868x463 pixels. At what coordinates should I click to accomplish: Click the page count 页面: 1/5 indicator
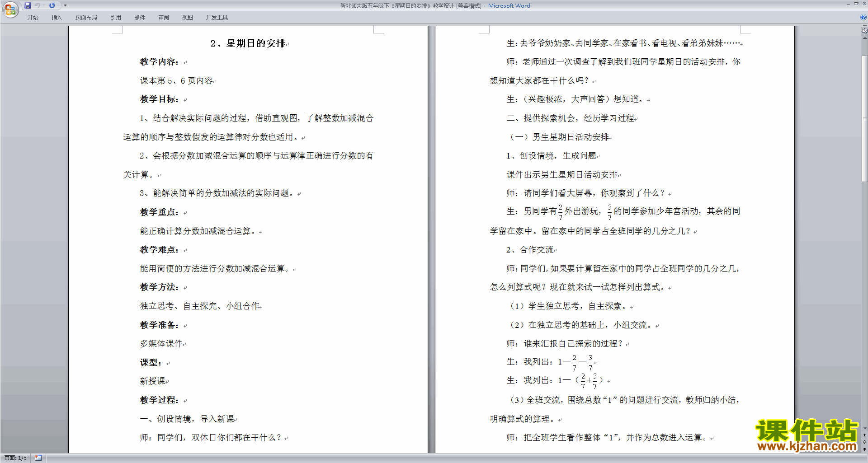(15, 458)
